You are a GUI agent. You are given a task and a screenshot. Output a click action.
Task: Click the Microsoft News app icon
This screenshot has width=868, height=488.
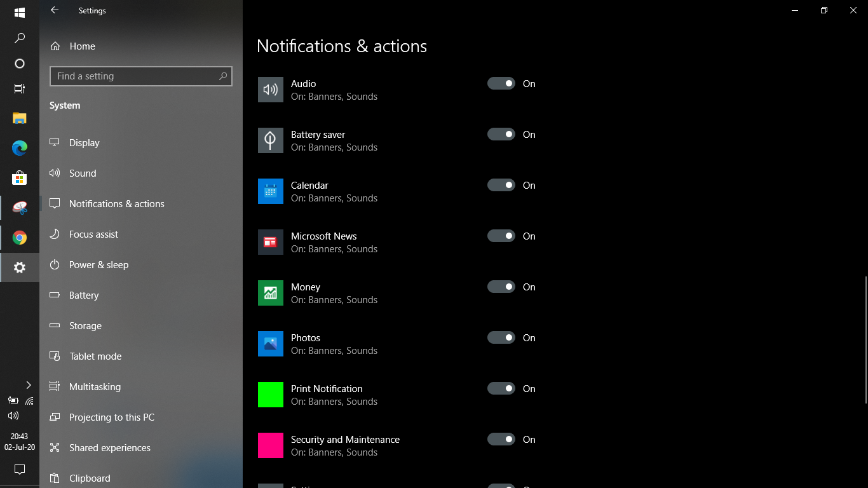(271, 242)
